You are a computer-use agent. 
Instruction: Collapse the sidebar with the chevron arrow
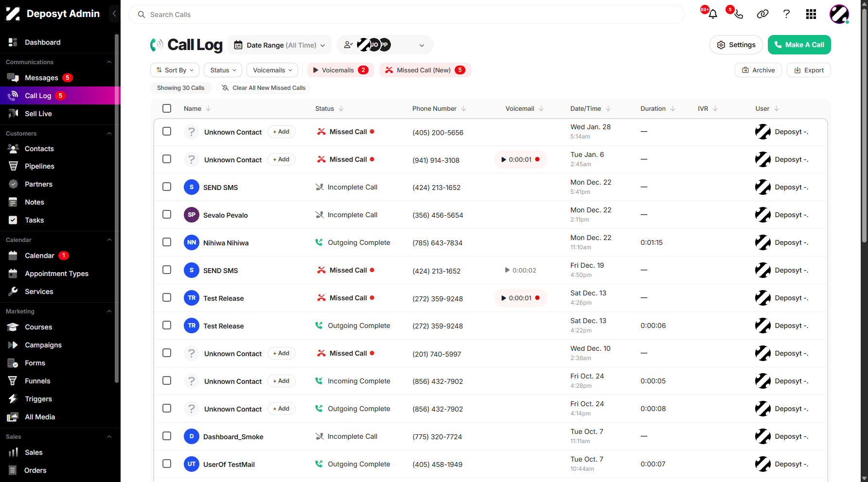click(x=114, y=14)
